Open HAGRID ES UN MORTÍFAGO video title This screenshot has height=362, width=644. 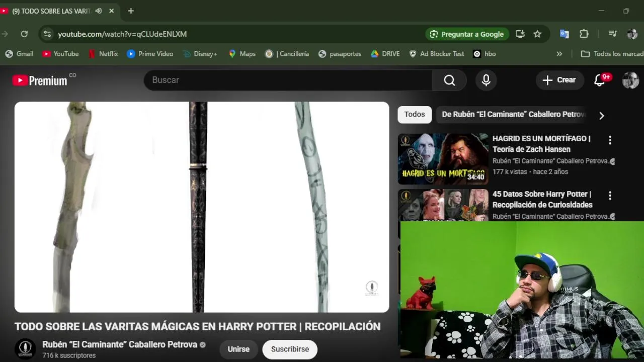click(x=541, y=144)
